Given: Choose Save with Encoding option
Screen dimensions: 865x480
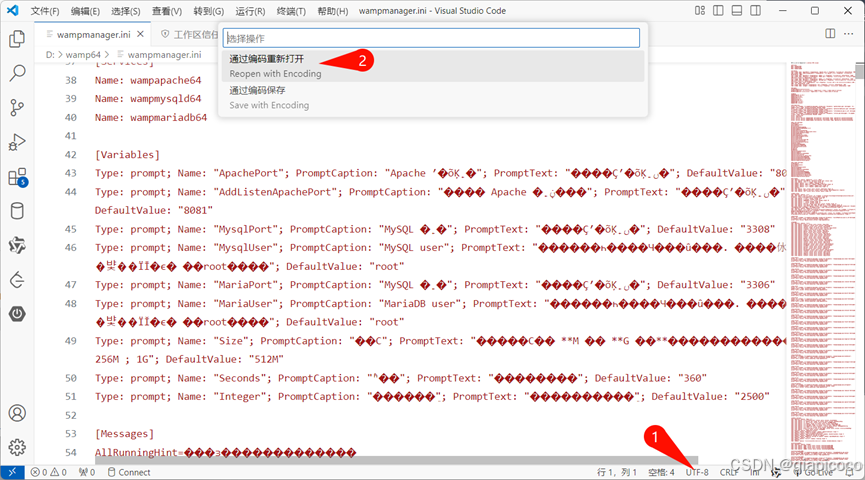Looking at the screenshot, I should [x=433, y=98].
